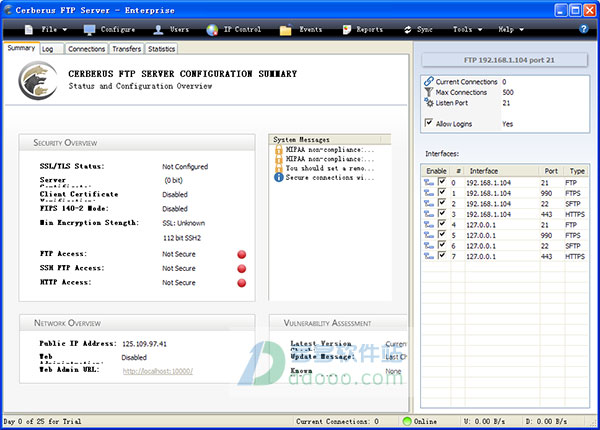Expand the Help menu dropdown
Screen dimensions: 600x430
click(511, 29)
